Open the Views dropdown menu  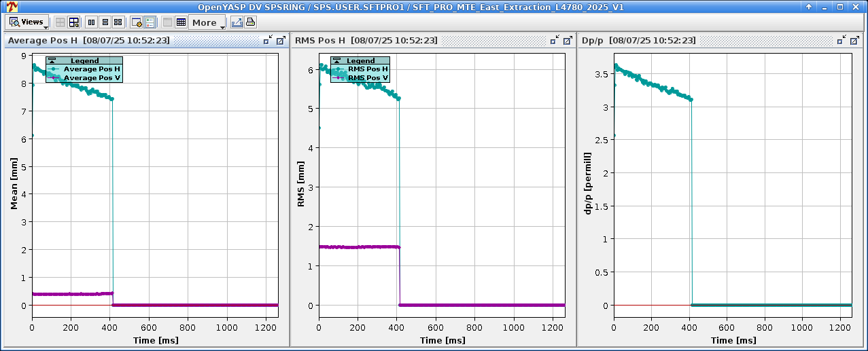click(x=28, y=22)
